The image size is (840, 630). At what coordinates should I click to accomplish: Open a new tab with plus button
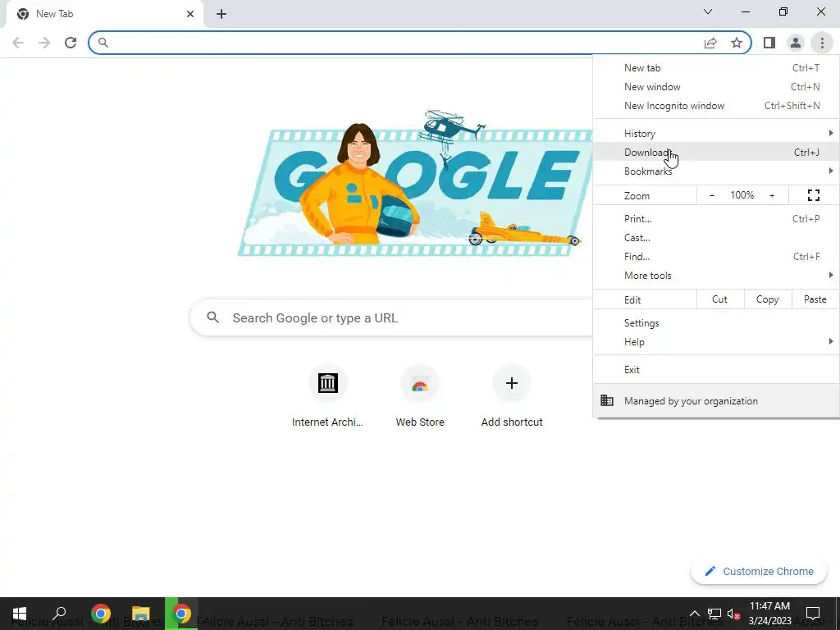(221, 14)
